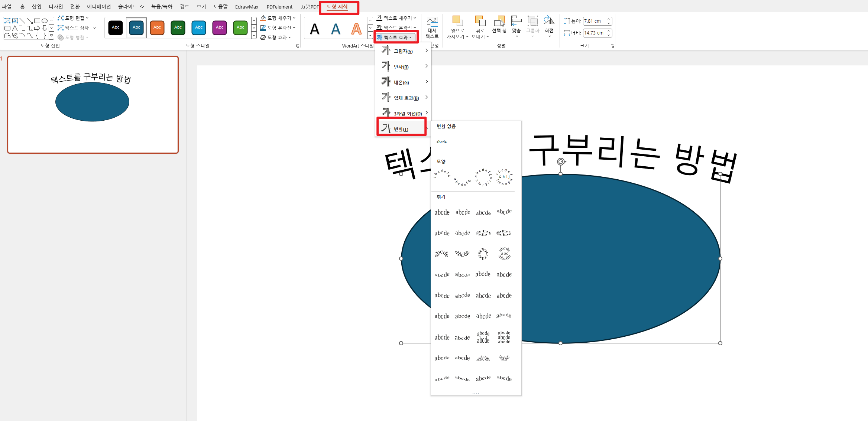The height and width of the screenshot is (421, 868).
Task: Click the 높이 (height) input field
Action: point(595,21)
